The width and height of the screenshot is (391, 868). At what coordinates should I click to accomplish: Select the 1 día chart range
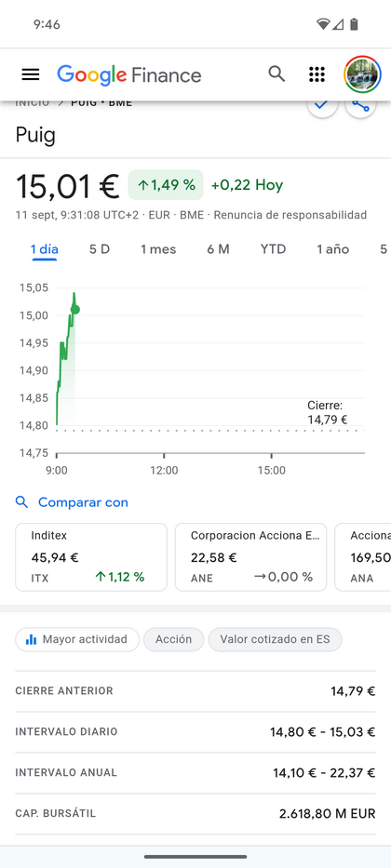tap(45, 249)
